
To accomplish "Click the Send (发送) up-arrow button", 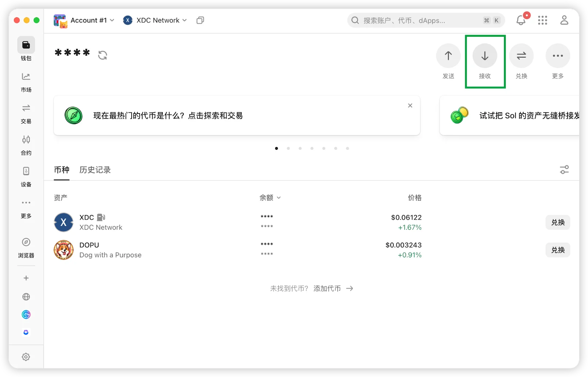I will 448,56.
